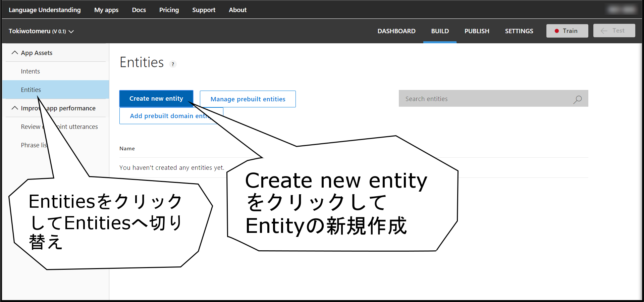644x302 pixels.
Task: Go to My apps
Action: pyautogui.click(x=106, y=10)
